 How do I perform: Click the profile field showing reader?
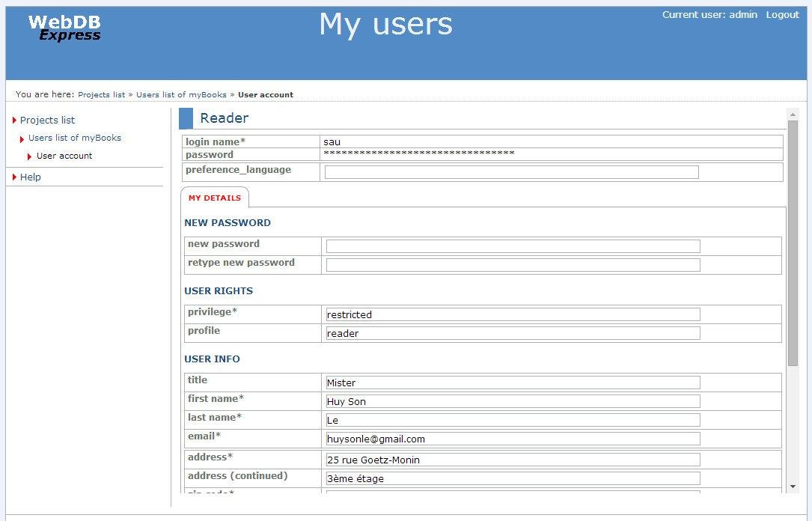[513, 333]
